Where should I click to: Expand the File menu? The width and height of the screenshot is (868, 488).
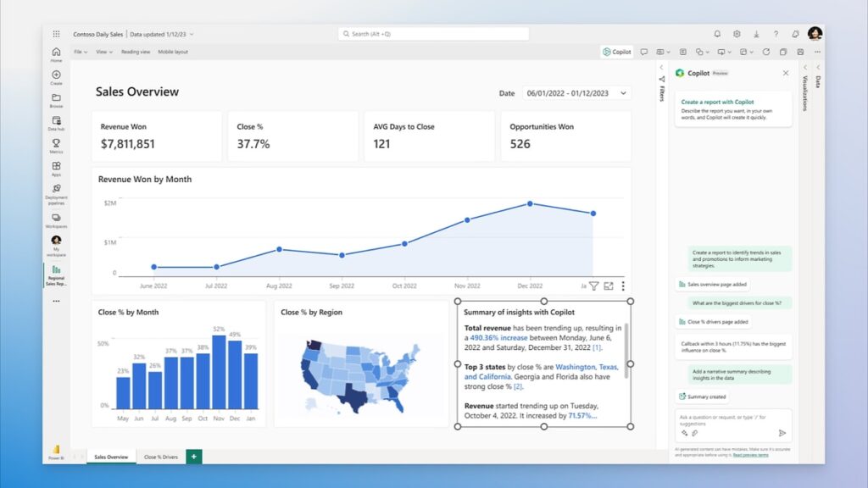pyautogui.click(x=81, y=52)
